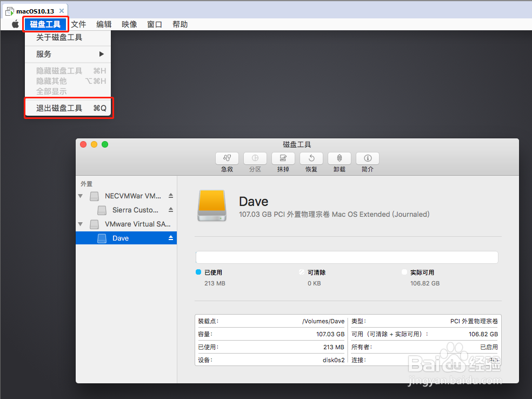Click the Unmount (卸载) toolbar icon
Image resolution: width=532 pixels, height=399 pixels.
click(x=340, y=158)
